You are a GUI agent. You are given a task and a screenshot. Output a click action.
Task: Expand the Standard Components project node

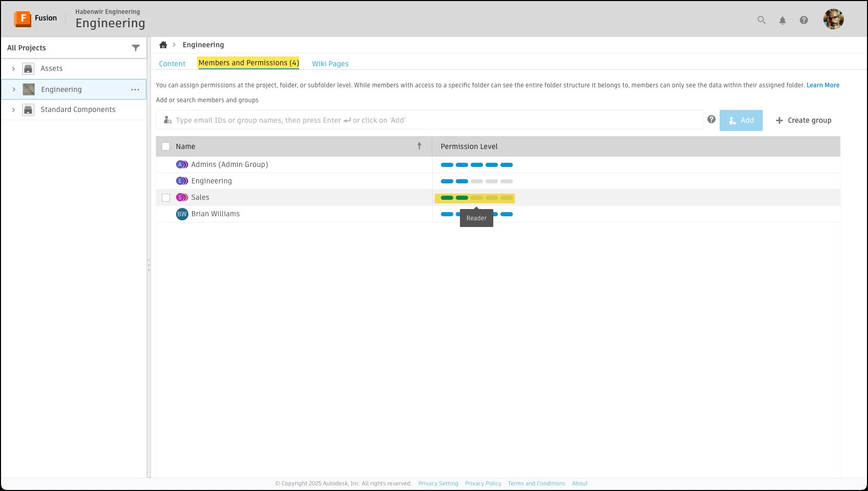[13, 109]
